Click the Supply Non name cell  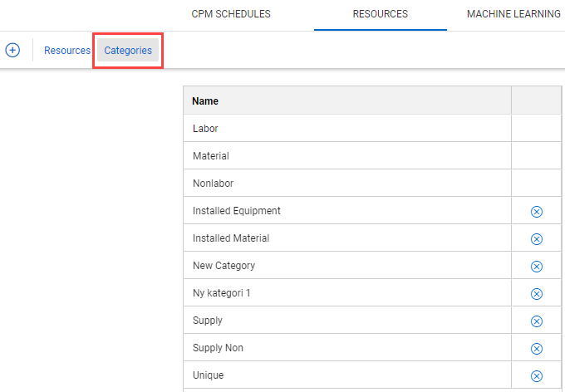tap(218, 348)
